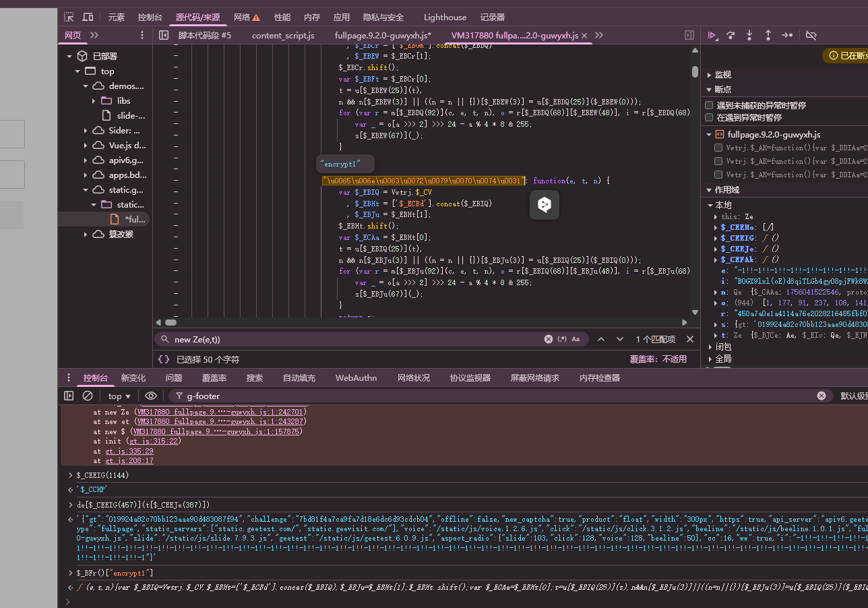Open the top context dropdown in console
Screen dimensions: 868x608
pos(119,396)
